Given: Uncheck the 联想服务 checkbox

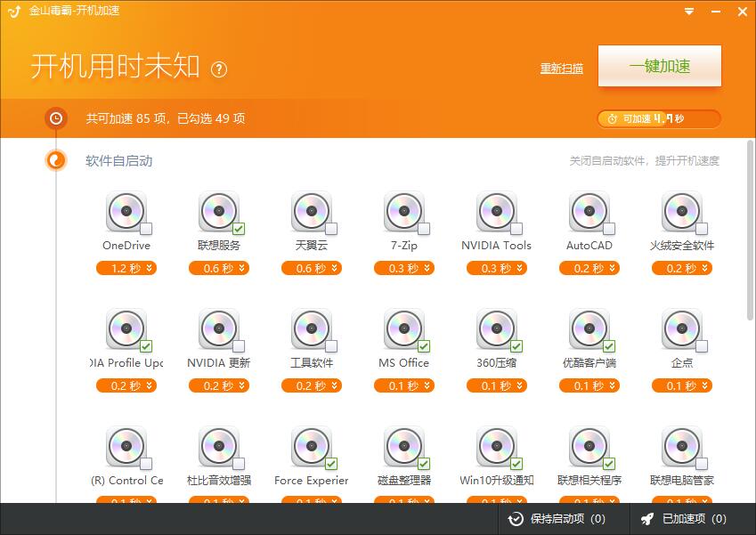Looking at the screenshot, I should pyautogui.click(x=239, y=229).
